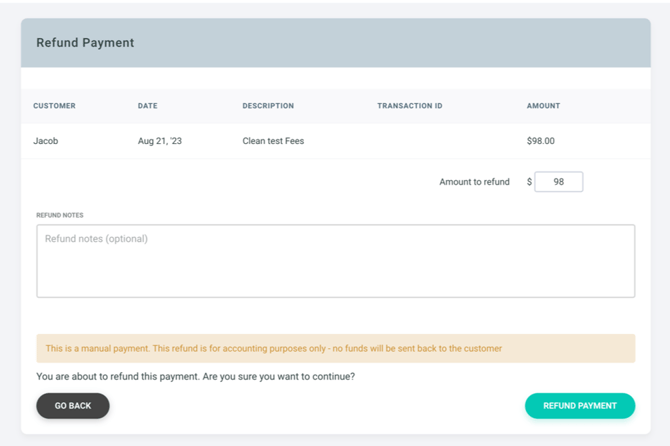Screen dimensions: 670x446
Task: Click the Description column header
Action: [268, 106]
